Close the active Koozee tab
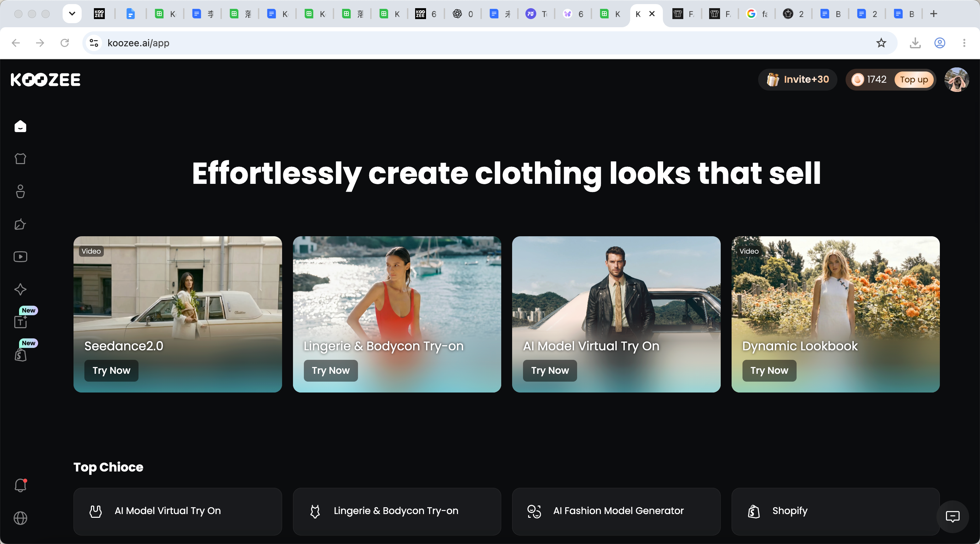980x544 pixels. tap(652, 14)
